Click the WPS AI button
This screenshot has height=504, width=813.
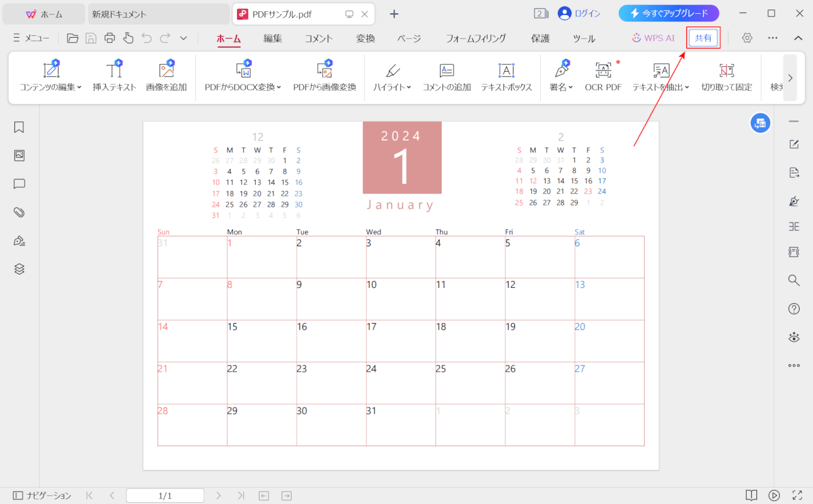pyautogui.click(x=654, y=38)
